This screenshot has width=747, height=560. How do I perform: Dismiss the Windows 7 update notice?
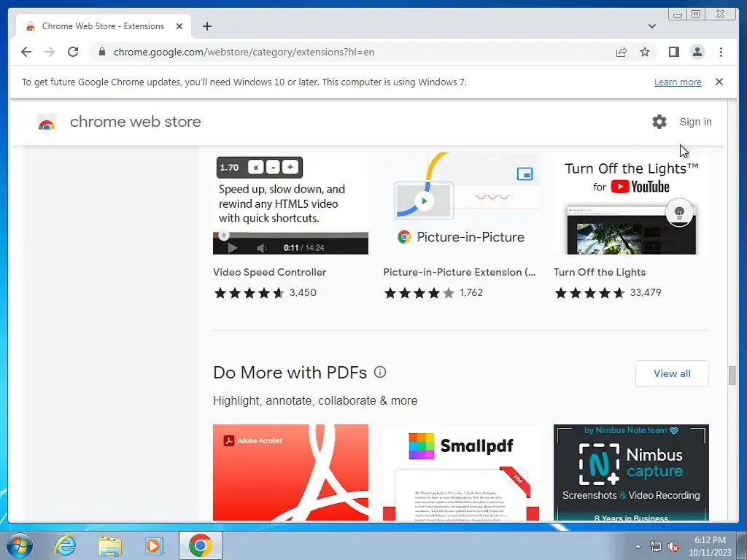coord(719,82)
